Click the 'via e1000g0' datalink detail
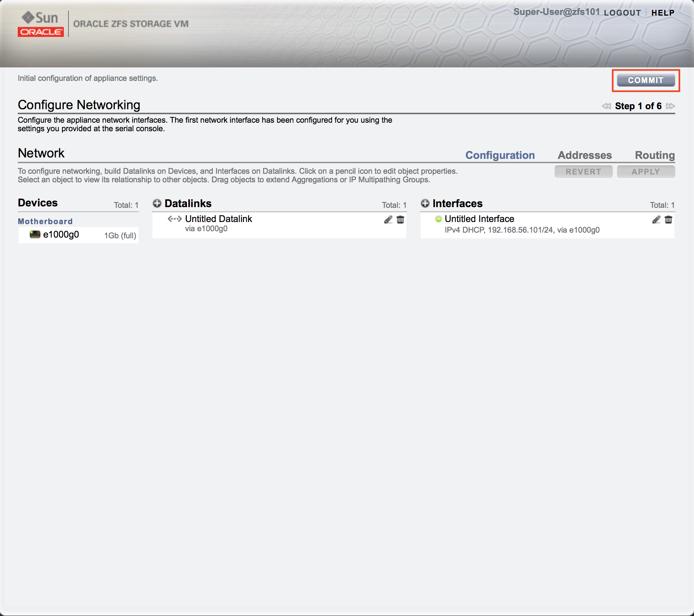 coord(206,229)
